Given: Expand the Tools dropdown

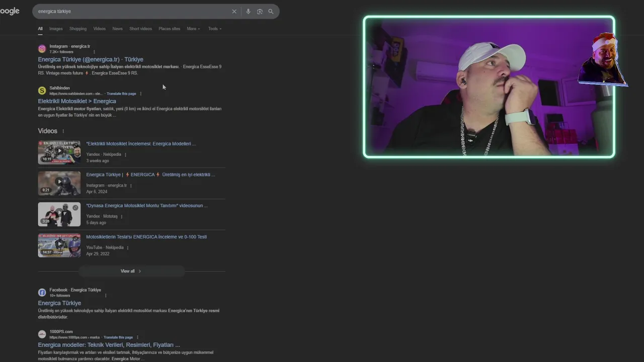Looking at the screenshot, I should (x=215, y=29).
